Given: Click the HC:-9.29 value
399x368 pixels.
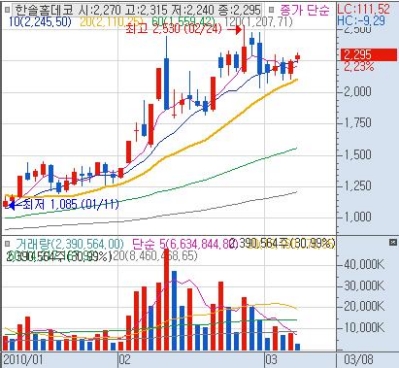Looking at the screenshot, I should click(x=361, y=21).
